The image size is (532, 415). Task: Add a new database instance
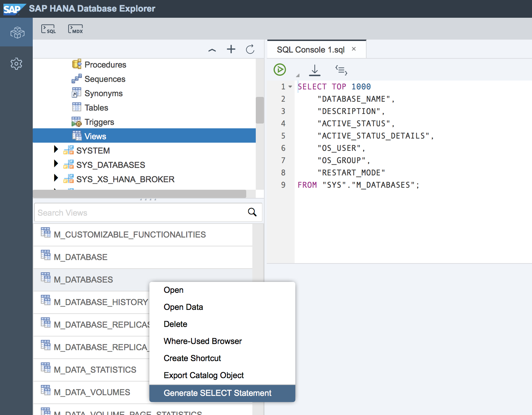(x=231, y=49)
